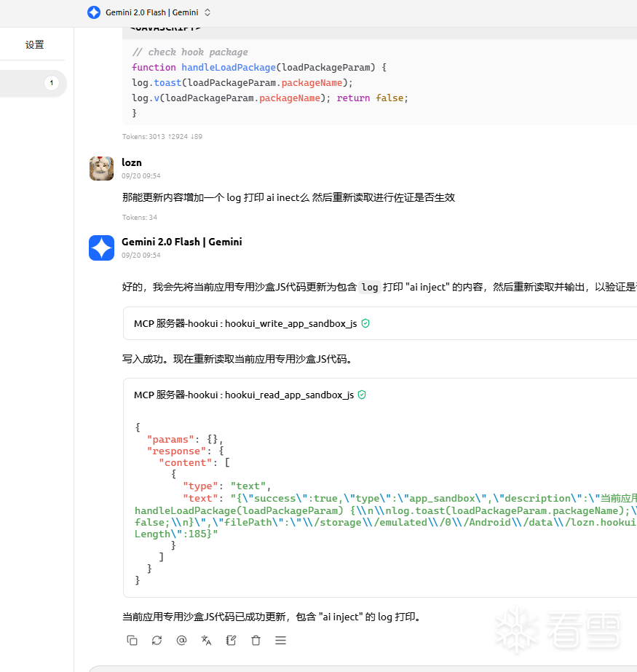Click the shield icon next to hookui_read_app_sandbox_js
This screenshot has width=637, height=672.
362,395
